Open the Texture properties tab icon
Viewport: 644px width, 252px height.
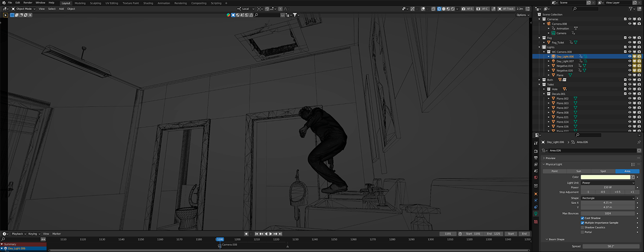[x=536, y=222]
